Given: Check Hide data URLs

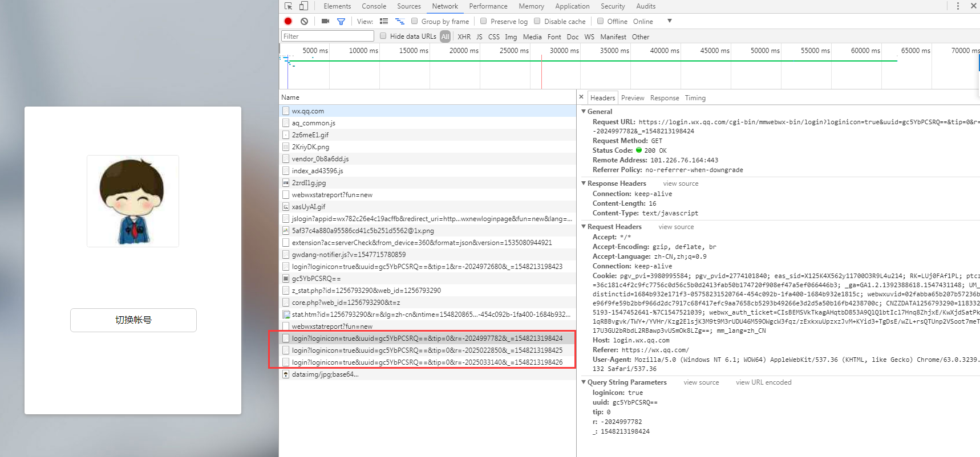Looking at the screenshot, I should click(383, 36).
